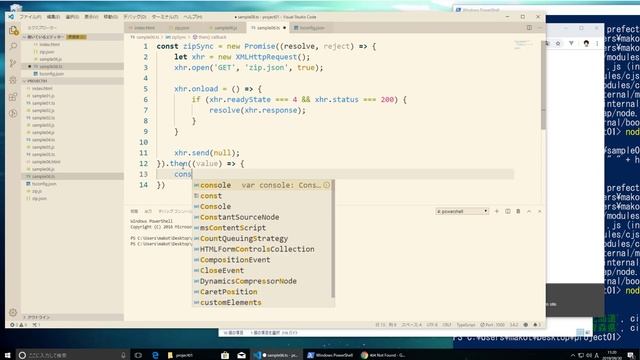Click the TypeScript language mode in the status bar
The image size is (640, 360).
(466, 325)
